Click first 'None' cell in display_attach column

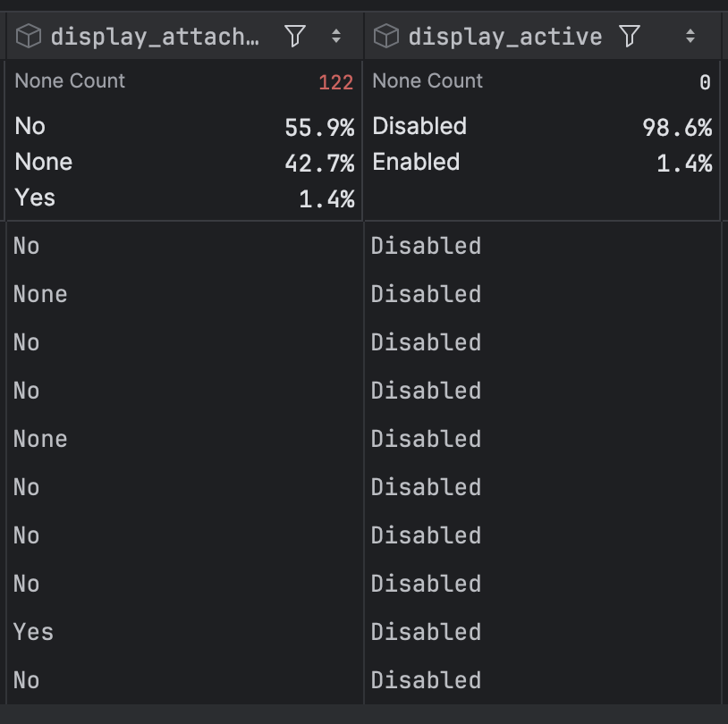pyautogui.click(x=185, y=294)
